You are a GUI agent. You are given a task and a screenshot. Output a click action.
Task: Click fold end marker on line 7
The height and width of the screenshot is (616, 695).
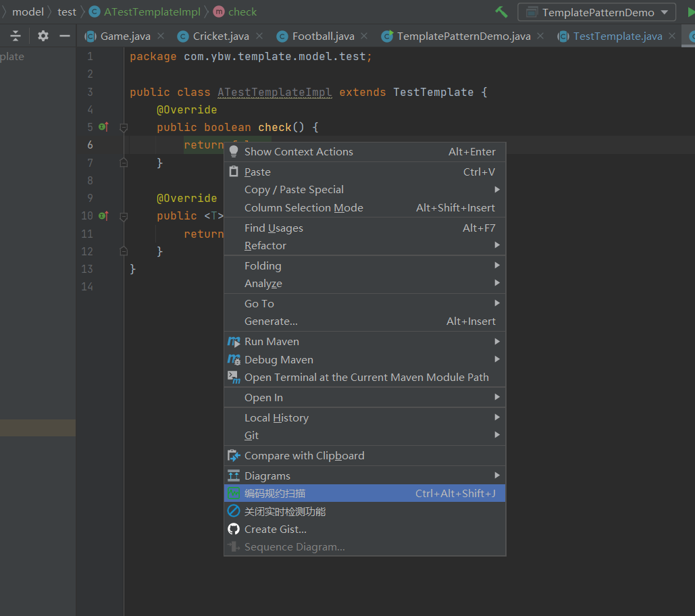coord(124,163)
